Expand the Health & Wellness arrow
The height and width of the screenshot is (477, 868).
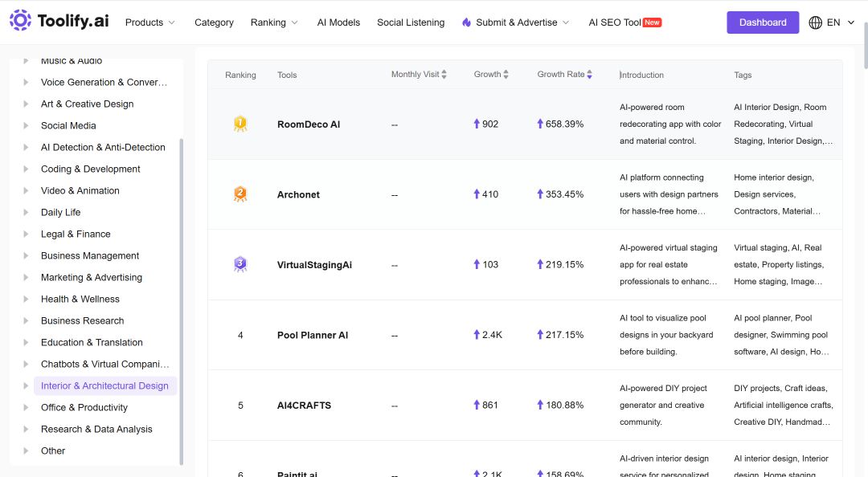[26, 299]
